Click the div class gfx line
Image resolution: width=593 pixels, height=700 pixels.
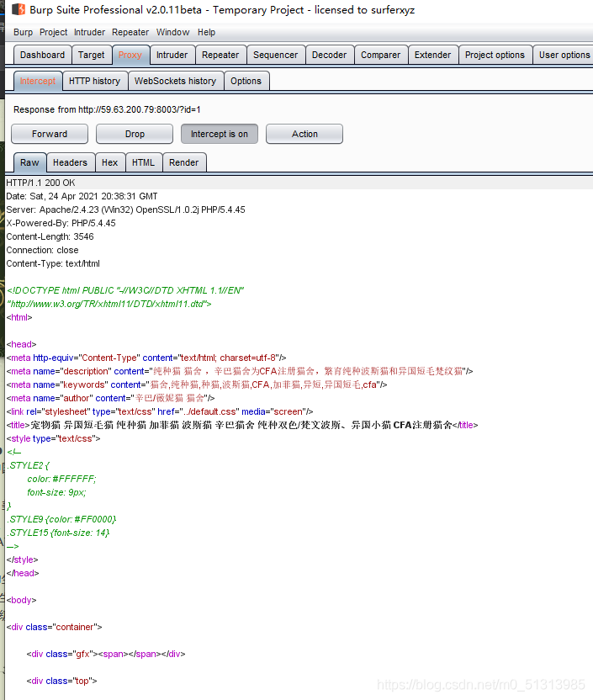pos(106,654)
